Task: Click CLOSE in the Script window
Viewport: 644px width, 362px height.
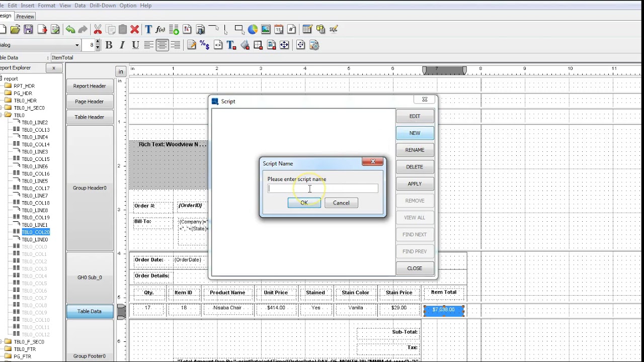Action: 415,268
